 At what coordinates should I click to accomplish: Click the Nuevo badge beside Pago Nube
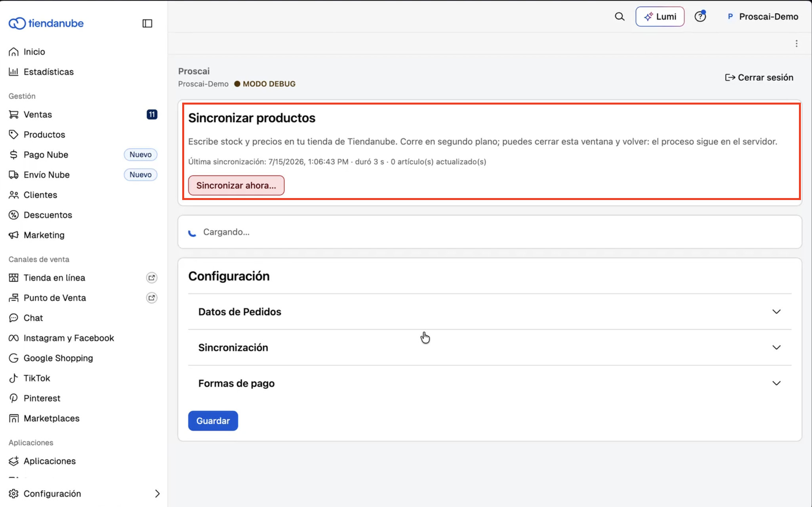pos(141,155)
